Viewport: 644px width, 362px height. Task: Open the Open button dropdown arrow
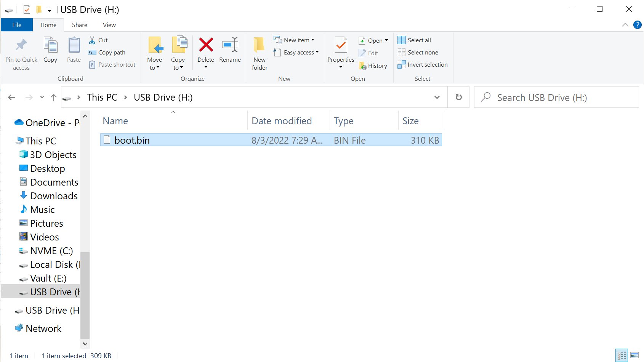(386, 40)
